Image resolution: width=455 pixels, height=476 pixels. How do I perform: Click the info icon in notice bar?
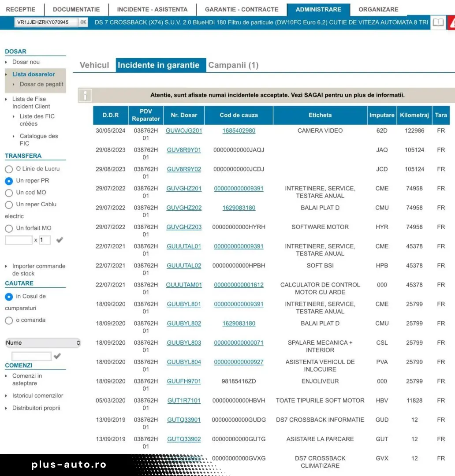click(85, 95)
